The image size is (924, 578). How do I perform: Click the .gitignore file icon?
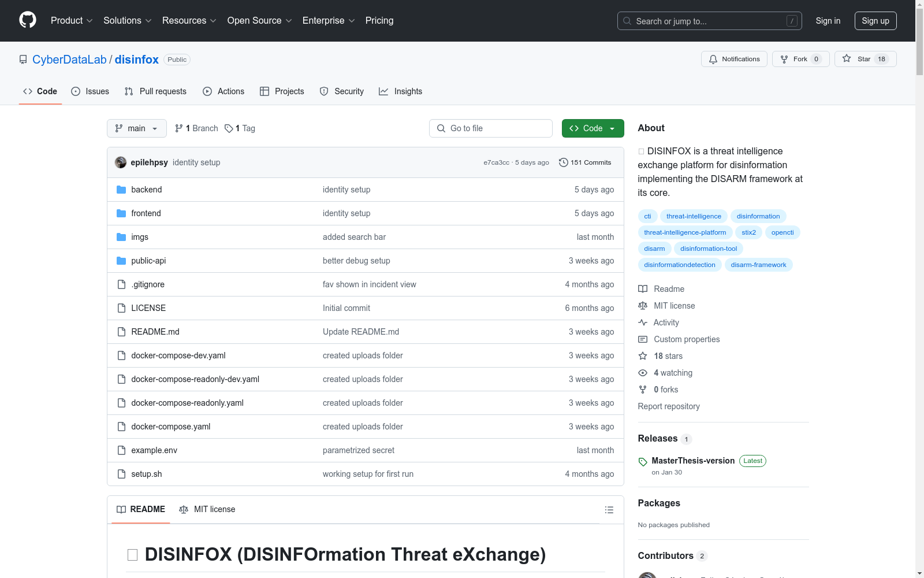(x=121, y=284)
